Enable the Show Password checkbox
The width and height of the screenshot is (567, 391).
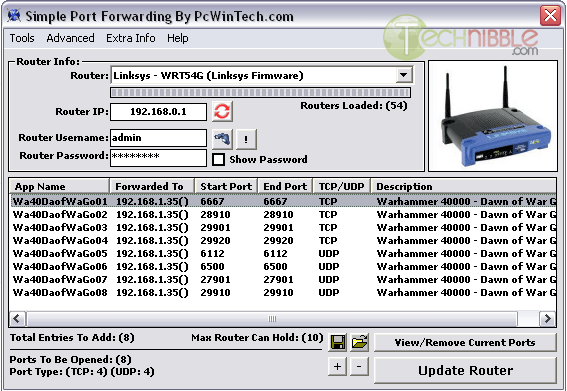pos(218,160)
